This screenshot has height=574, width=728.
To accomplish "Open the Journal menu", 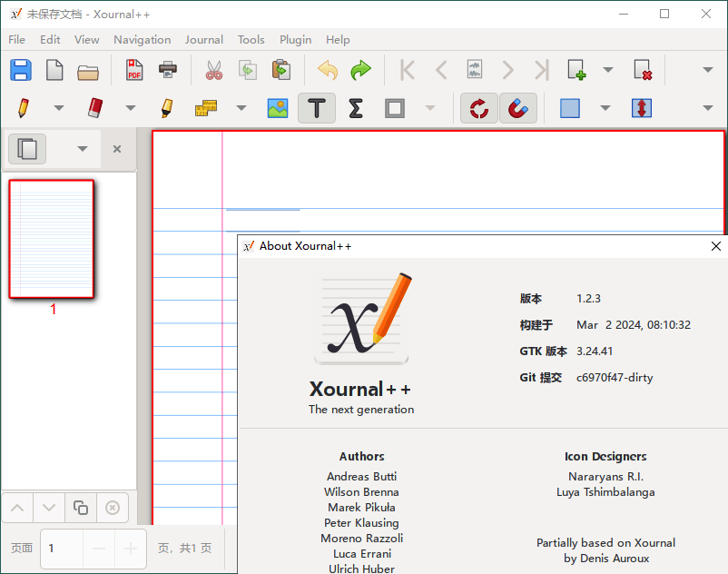I will pyautogui.click(x=203, y=39).
